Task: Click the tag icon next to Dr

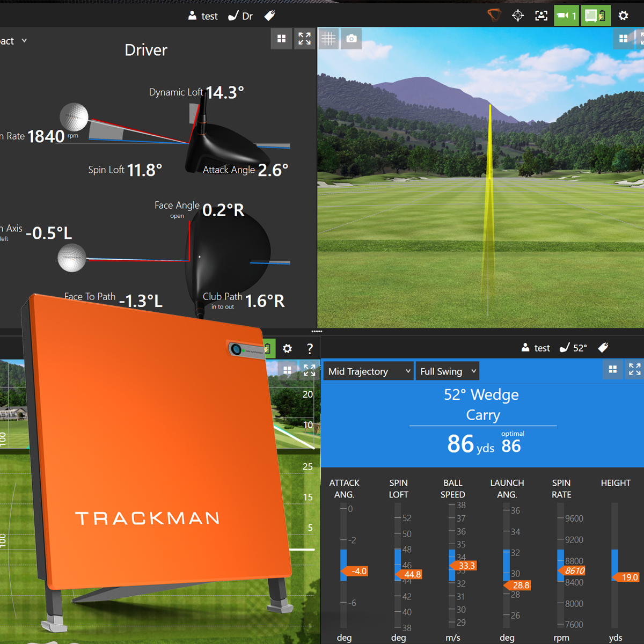Action: point(270,16)
